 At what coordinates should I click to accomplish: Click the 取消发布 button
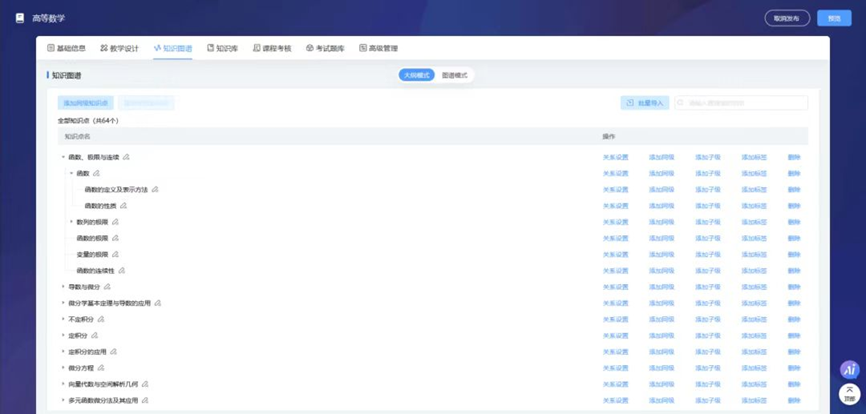pos(787,18)
